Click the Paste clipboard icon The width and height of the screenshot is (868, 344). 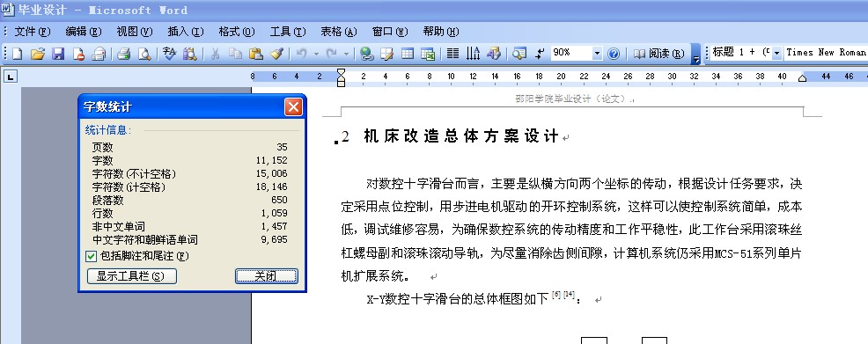[256, 54]
